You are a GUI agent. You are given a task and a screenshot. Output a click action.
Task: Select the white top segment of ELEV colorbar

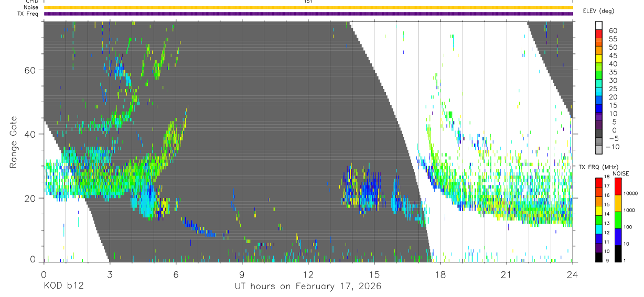click(599, 26)
